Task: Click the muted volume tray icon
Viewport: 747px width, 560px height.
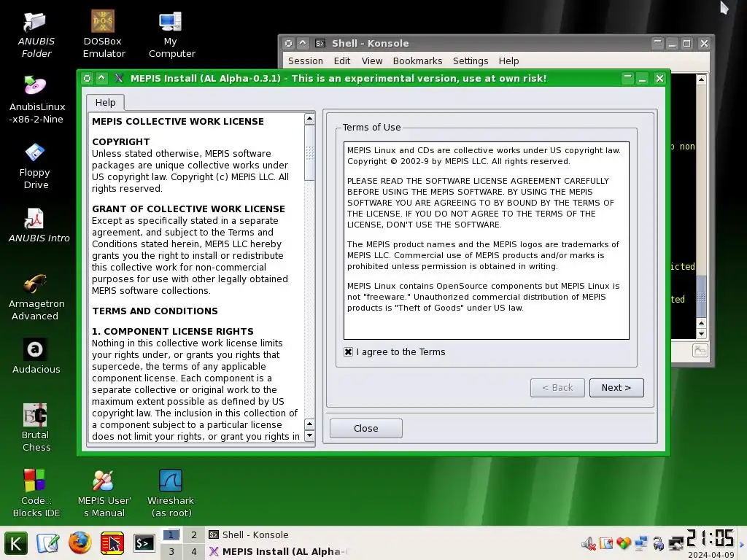Action: 589,543
